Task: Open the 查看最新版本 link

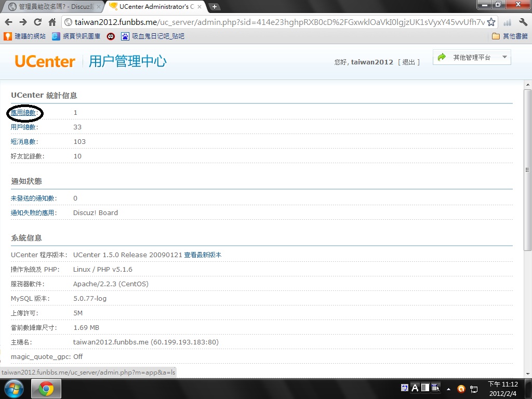Action: tap(203, 255)
